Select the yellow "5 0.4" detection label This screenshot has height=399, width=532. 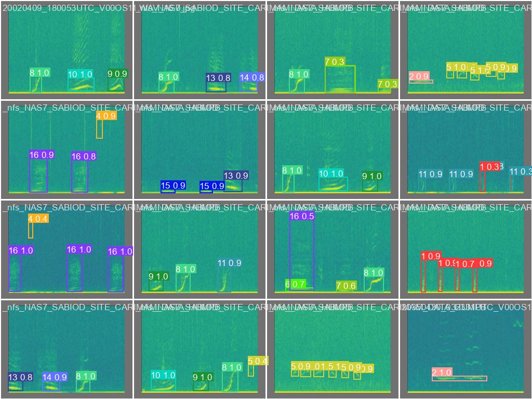(x=258, y=361)
